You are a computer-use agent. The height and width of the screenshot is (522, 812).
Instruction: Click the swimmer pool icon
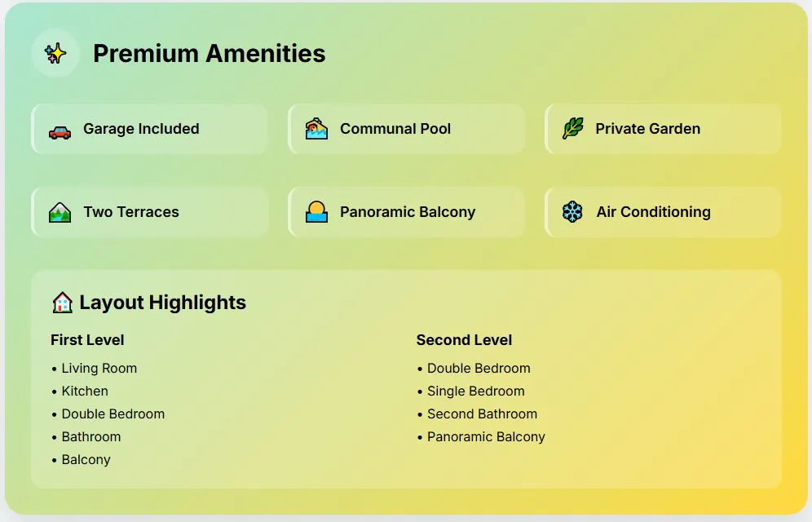coord(316,129)
